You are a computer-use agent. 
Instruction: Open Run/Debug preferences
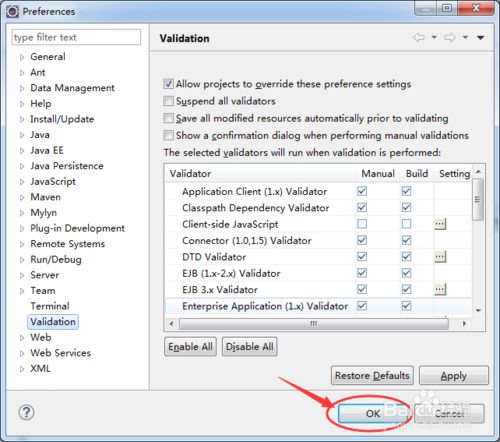pos(56,259)
